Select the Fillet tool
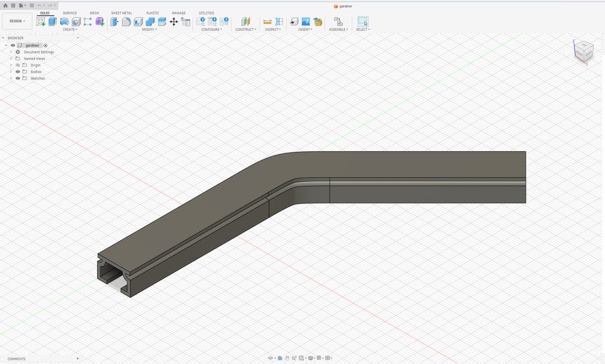The height and width of the screenshot is (364, 605). coord(127,21)
